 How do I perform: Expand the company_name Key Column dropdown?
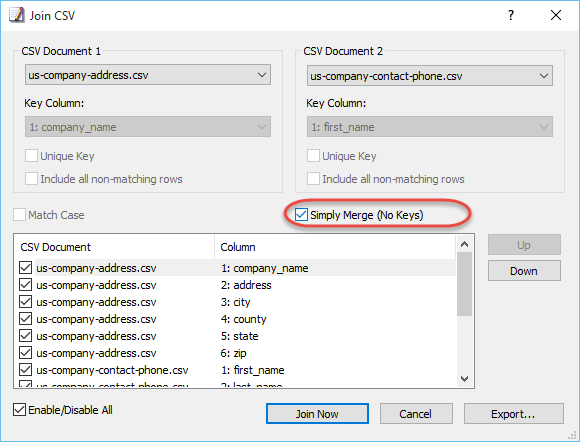148,127
